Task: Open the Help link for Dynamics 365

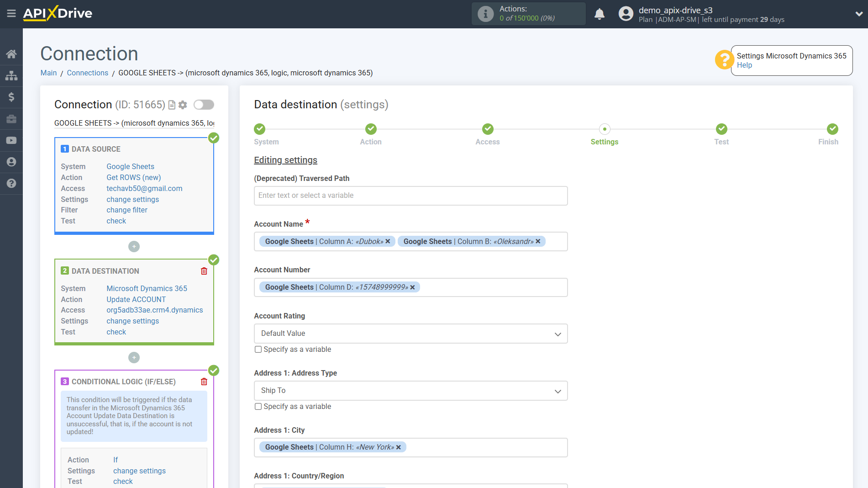Action: (744, 65)
